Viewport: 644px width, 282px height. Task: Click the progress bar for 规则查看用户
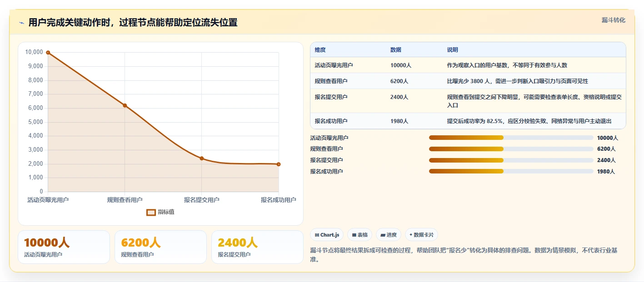point(511,149)
